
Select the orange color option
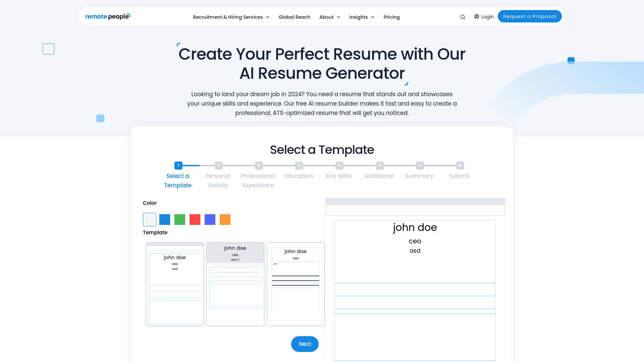pyautogui.click(x=225, y=219)
